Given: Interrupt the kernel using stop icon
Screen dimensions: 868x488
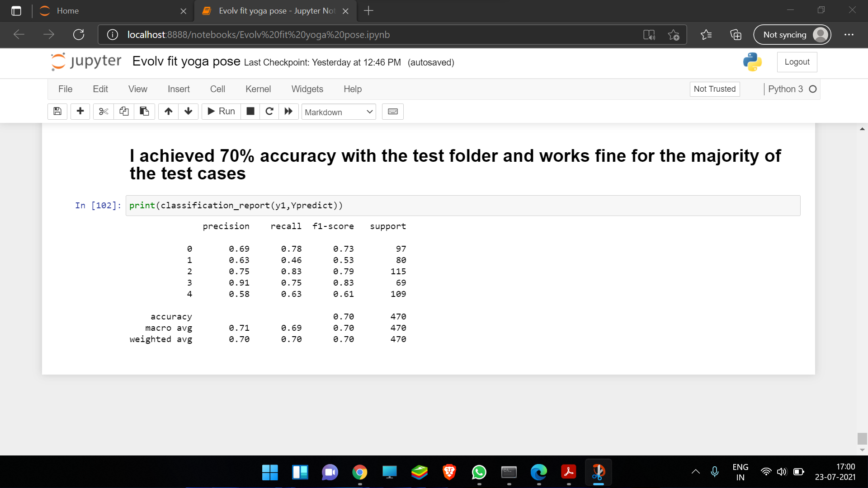Looking at the screenshot, I should click(x=250, y=112).
